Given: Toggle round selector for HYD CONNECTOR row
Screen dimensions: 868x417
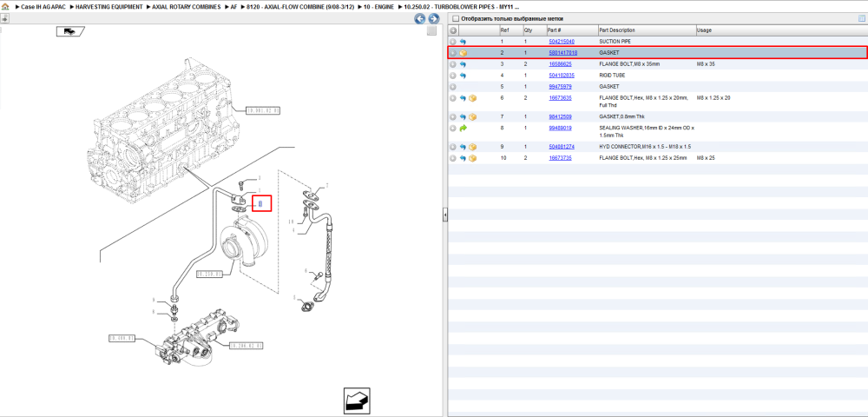Looking at the screenshot, I should [453, 147].
